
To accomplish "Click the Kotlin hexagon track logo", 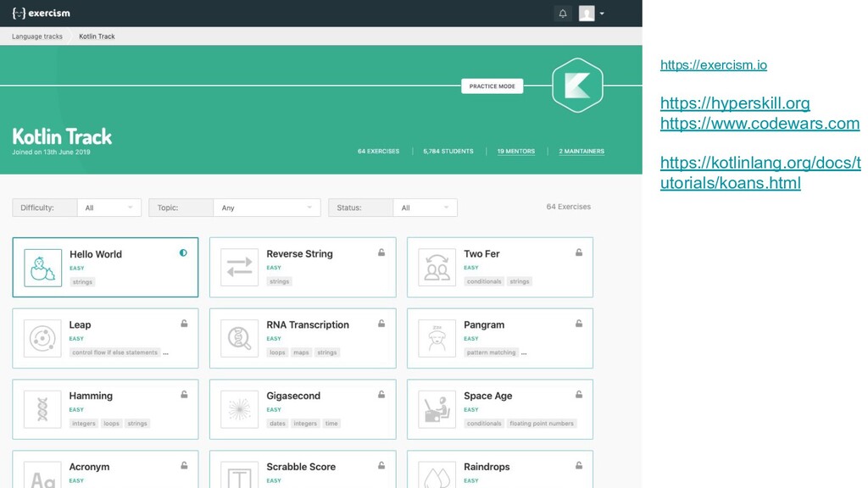I will pos(577,86).
